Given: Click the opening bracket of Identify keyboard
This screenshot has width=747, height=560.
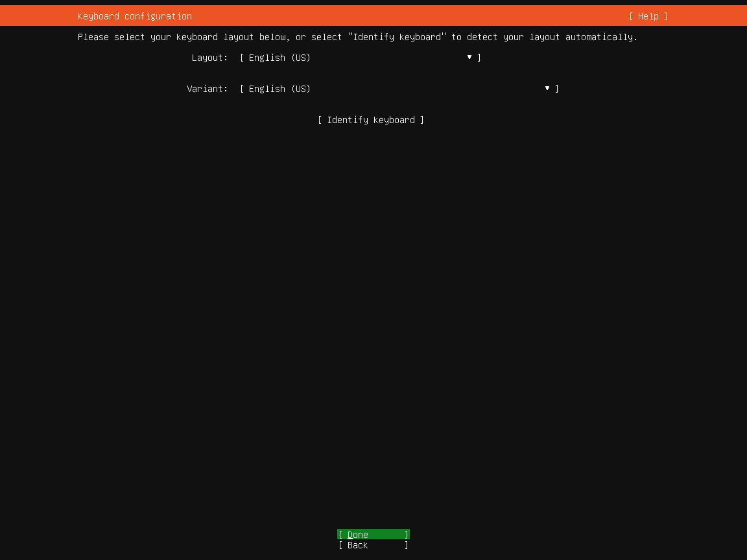Looking at the screenshot, I should 320,120.
